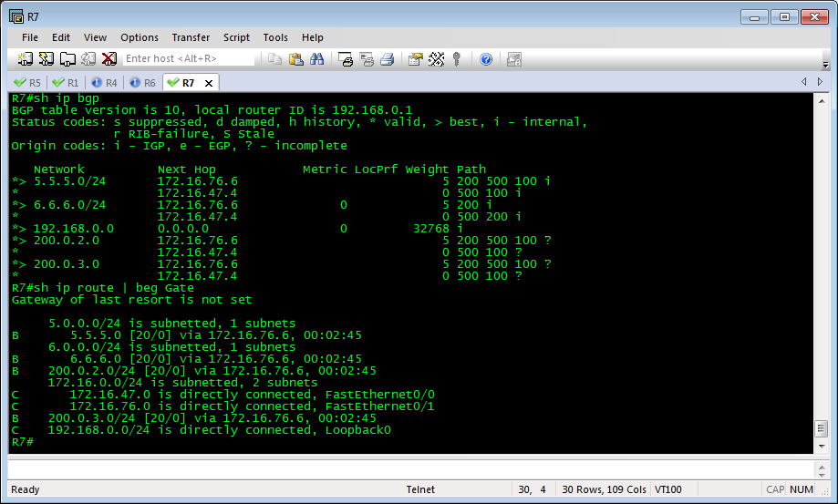This screenshot has width=838, height=504.
Task: Open the File menu
Action: [30, 37]
